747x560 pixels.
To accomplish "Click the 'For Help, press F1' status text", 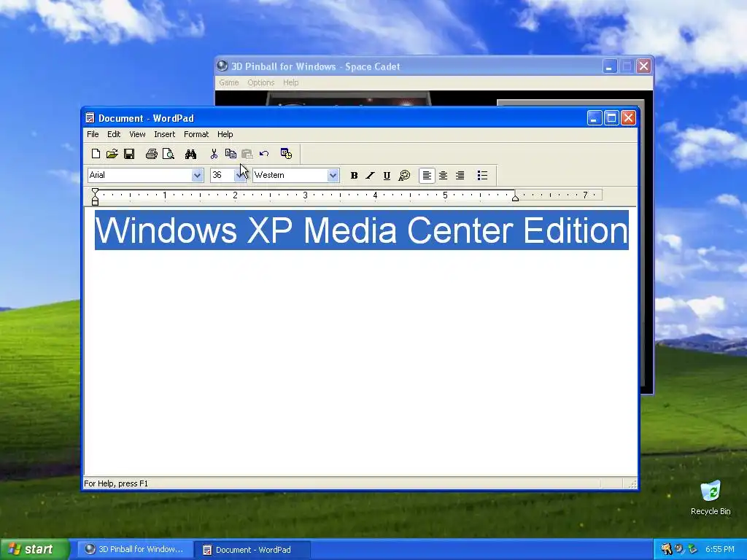I will click(116, 484).
